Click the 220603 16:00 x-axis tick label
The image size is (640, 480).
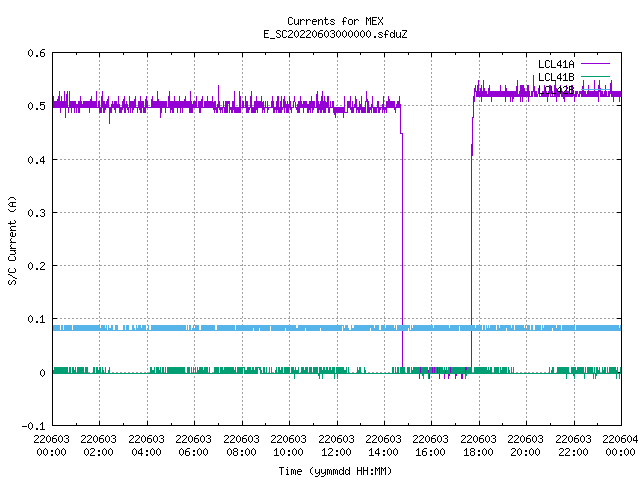430,445
